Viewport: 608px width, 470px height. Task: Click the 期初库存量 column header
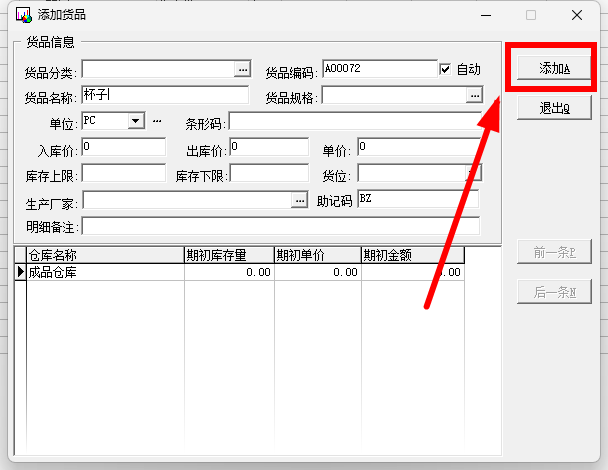point(229,255)
